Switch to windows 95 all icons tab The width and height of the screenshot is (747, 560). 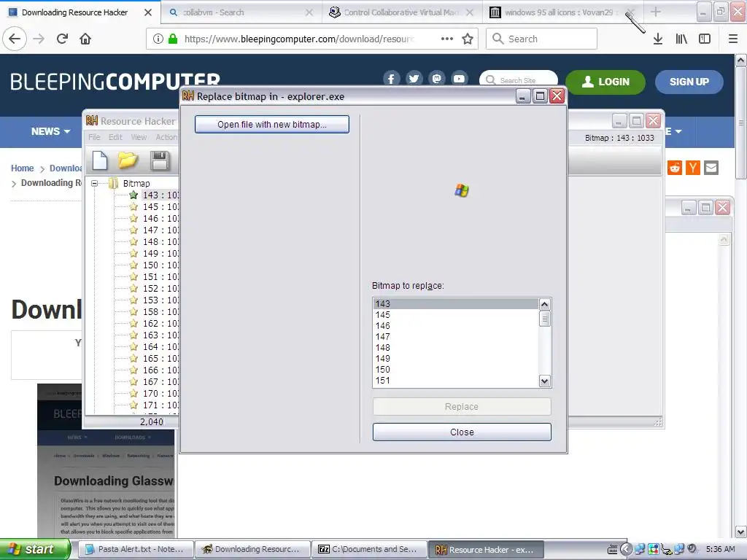[562, 12]
